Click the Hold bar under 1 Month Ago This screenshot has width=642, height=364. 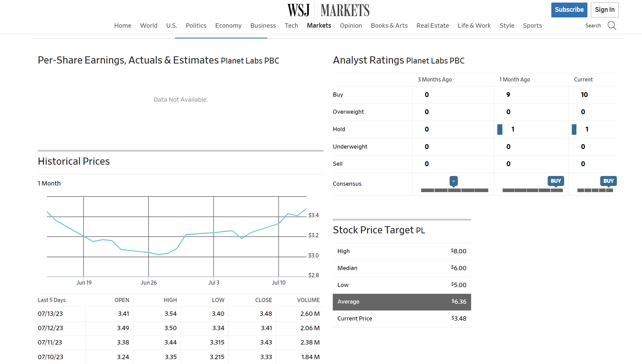click(500, 129)
